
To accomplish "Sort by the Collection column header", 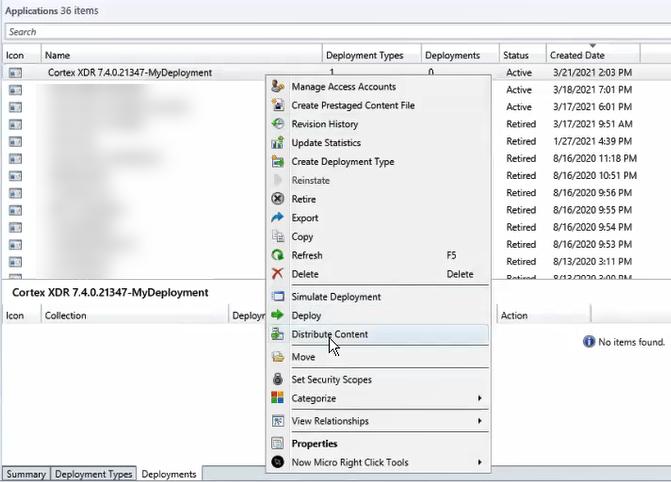I will click(135, 315).
